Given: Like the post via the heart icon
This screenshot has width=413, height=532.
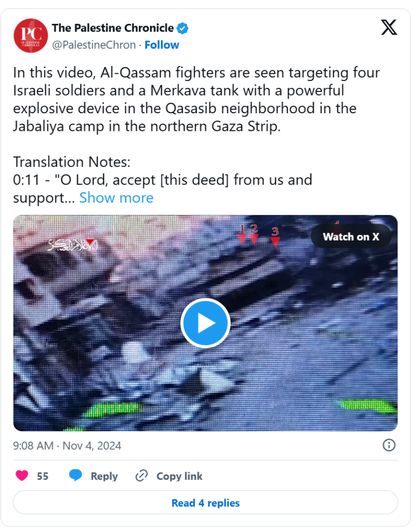Looking at the screenshot, I should click(x=22, y=476).
